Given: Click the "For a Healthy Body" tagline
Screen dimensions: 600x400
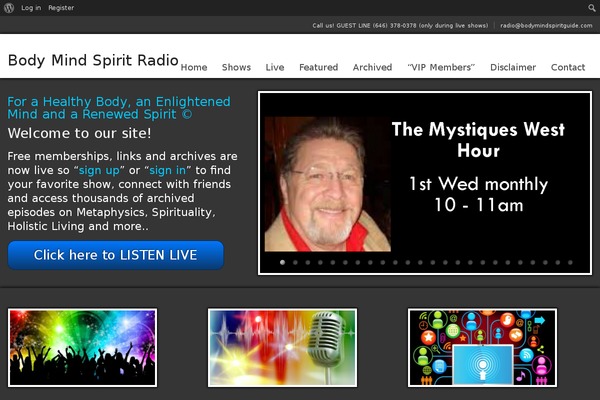Looking at the screenshot, I should (x=119, y=108).
